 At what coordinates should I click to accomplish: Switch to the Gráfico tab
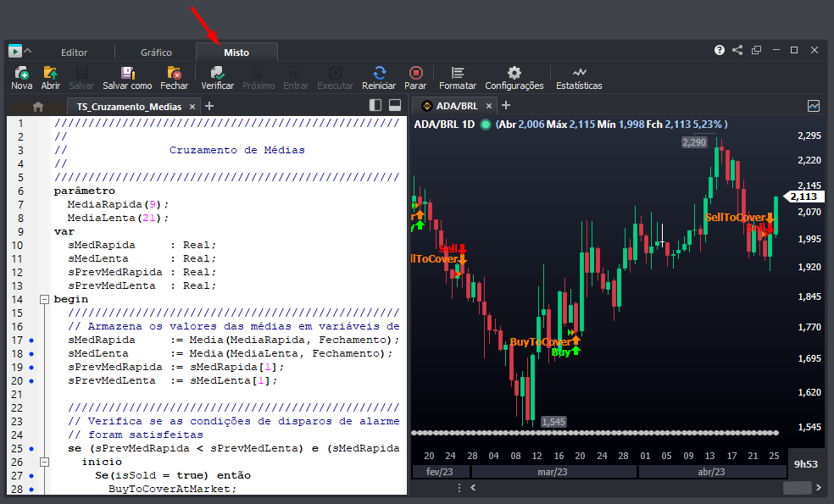click(x=156, y=53)
